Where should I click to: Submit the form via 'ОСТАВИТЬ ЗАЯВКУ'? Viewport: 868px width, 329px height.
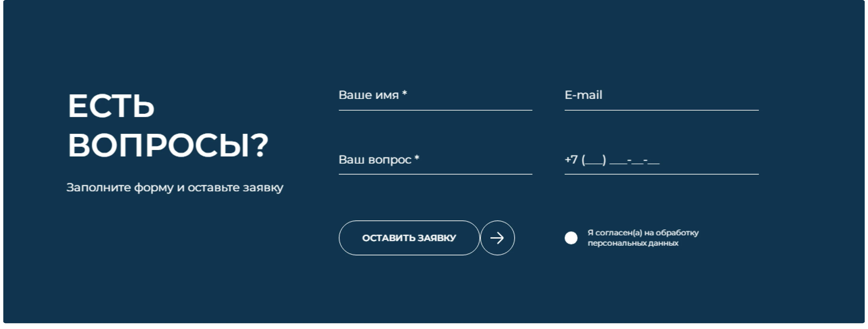pyautogui.click(x=409, y=238)
